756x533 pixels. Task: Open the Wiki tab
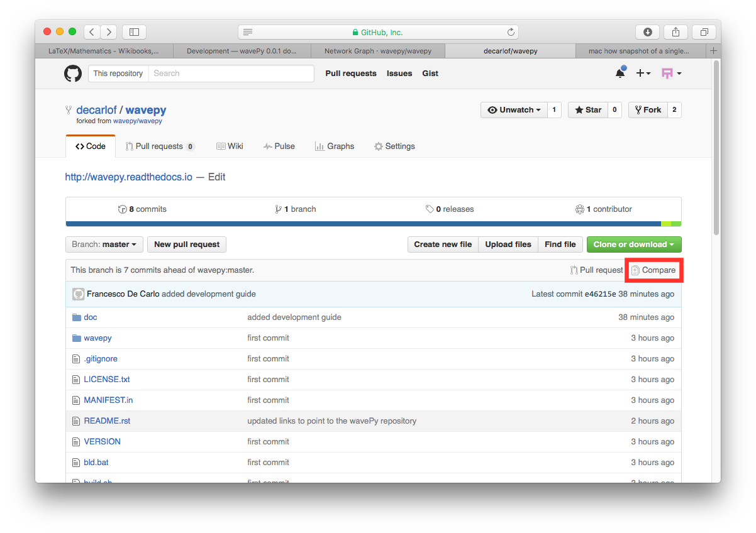pyautogui.click(x=230, y=146)
